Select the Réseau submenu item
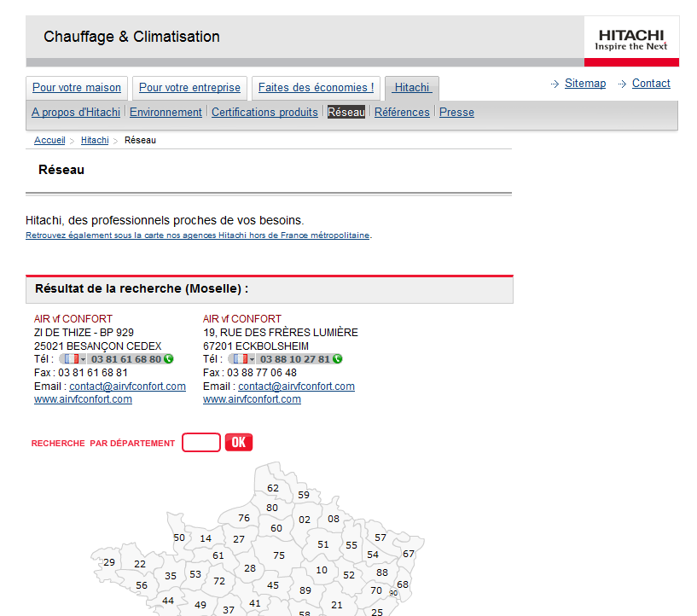The image size is (697, 616). coord(346,113)
